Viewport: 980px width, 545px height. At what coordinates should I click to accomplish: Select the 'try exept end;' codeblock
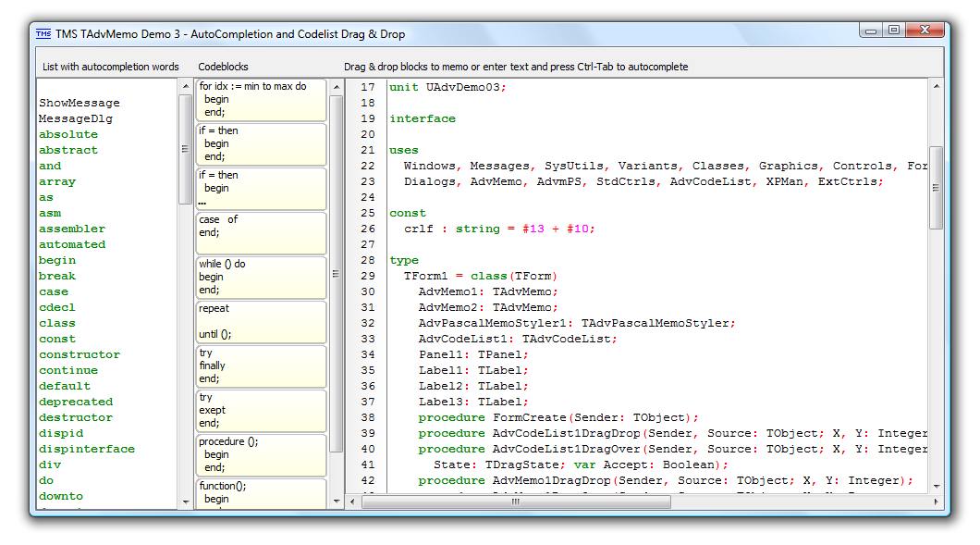262,411
